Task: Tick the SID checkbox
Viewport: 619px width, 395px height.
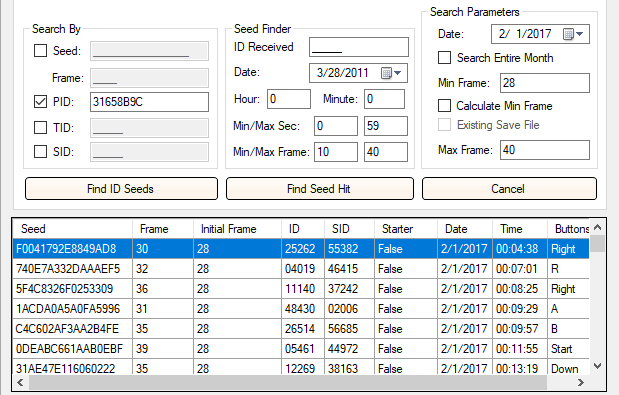Action: pyautogui.click(x=41, y=152)
